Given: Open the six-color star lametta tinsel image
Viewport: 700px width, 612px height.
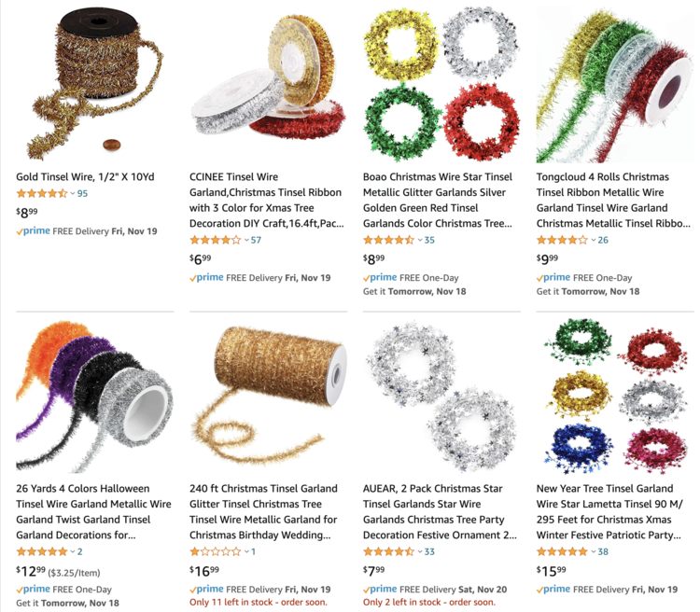Looking at the screenshot, I should pyautogui.click(x=615, y=396).
